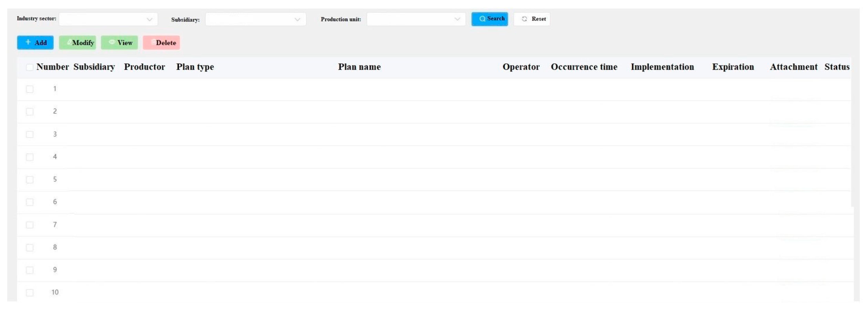The image size is (868, 312).
Task: Click the Reset refresh icon button
Action: point(532,19)
